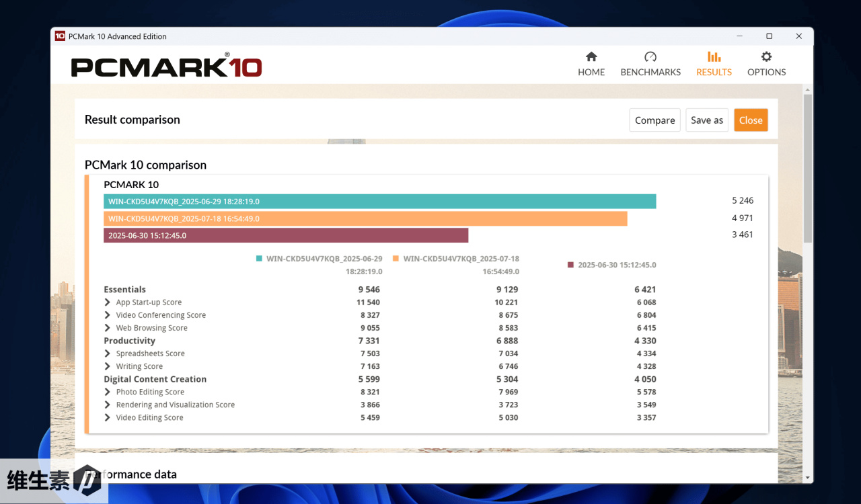Screen dimensions: 861x504
Task: Open Benchmarks via the gauge icon
Action: (x=650, y=57)
